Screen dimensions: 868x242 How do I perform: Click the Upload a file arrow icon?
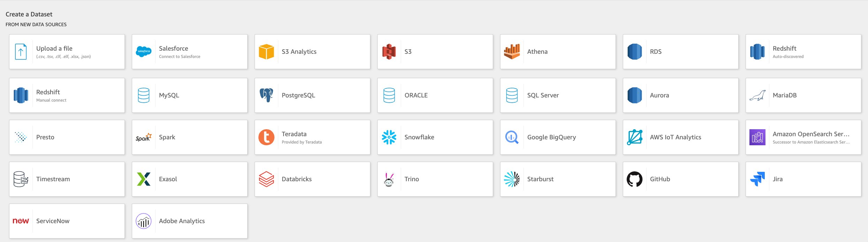point(21,52)
